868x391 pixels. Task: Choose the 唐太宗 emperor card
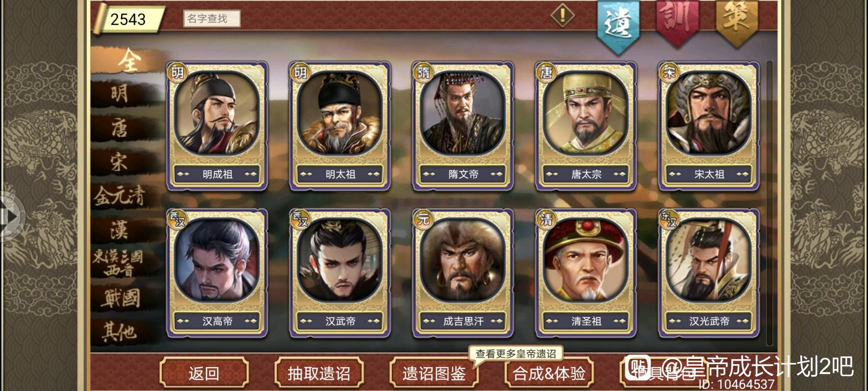click(586, 126)
